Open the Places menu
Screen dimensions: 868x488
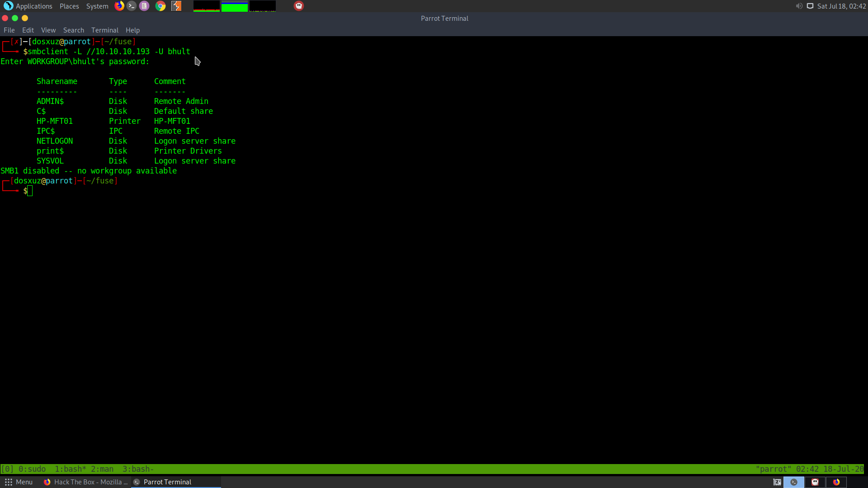(x=69, y=6)
